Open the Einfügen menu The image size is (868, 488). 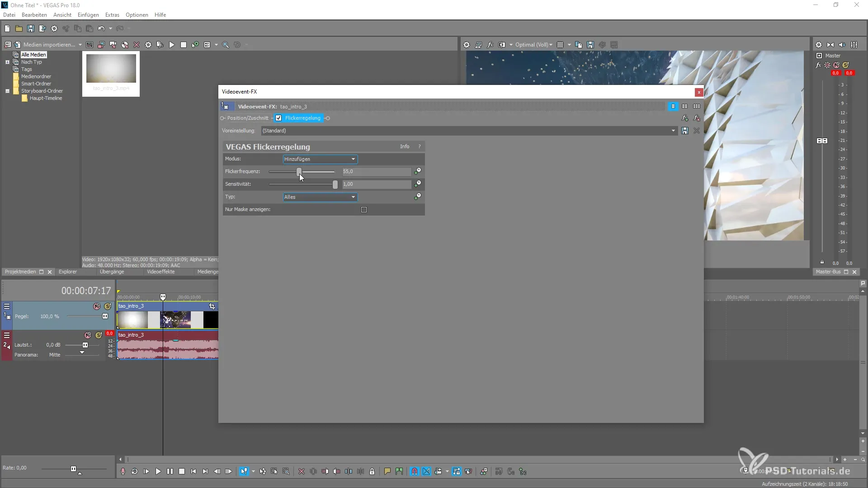point(88,15)
